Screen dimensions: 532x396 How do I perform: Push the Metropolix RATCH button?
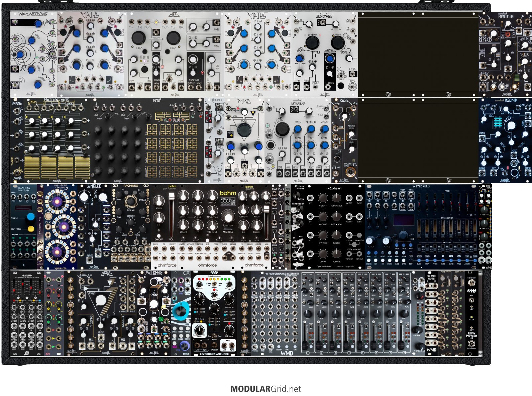[x=451, y=260]
